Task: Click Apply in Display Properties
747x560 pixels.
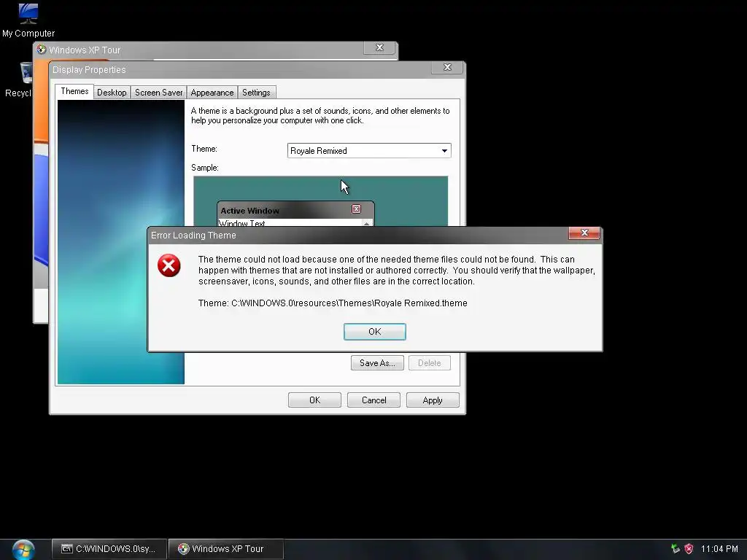Action: pyautogui.click(x=433, y=400)
